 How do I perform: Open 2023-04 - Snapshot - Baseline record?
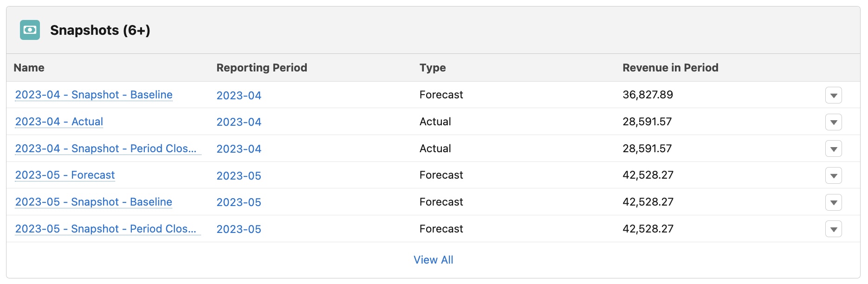94,95
